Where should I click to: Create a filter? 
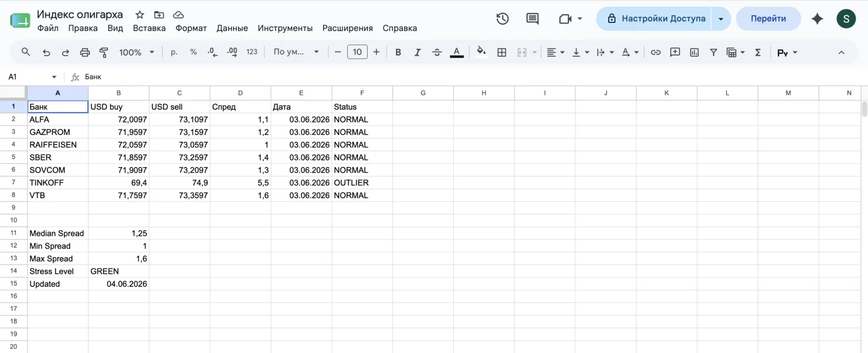(714, 52)
